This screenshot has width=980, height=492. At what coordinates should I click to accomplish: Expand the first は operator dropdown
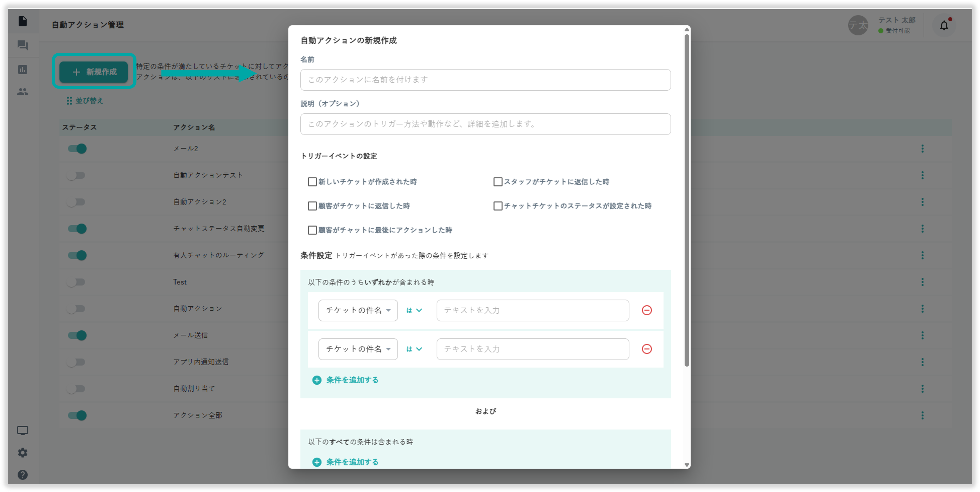tap(414, 310)
